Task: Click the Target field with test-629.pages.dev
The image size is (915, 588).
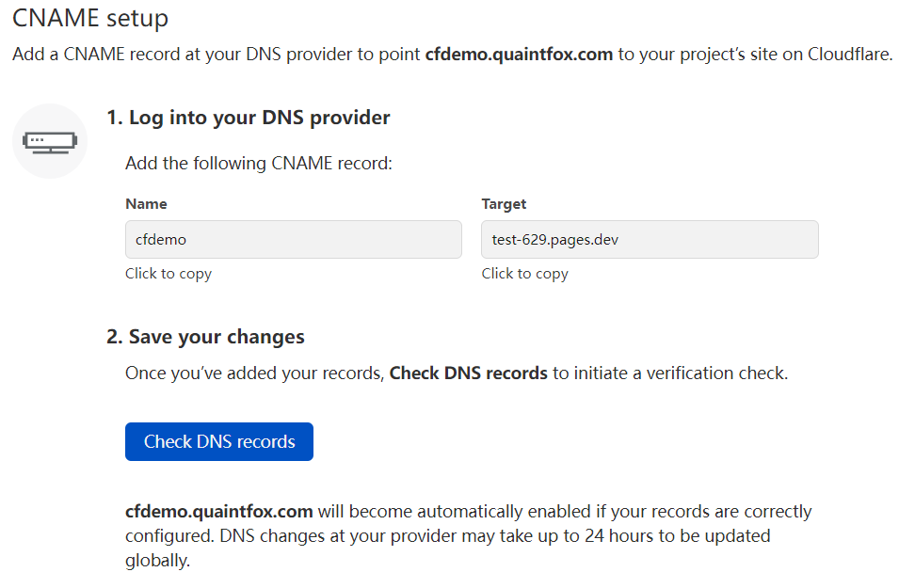Action: (649, 240)
